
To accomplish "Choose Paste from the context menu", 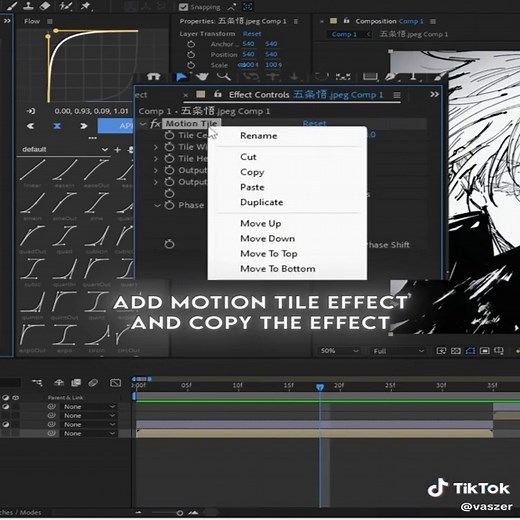I will 252,187.
